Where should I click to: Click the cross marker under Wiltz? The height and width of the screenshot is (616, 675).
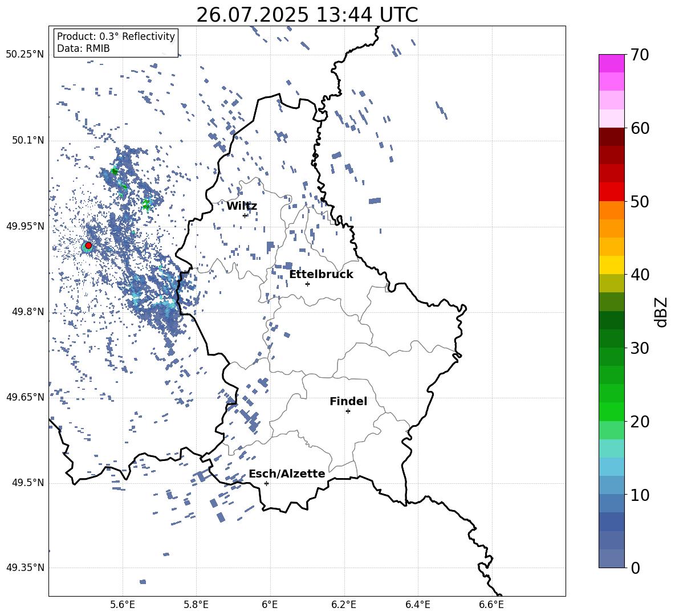point(245,215)
